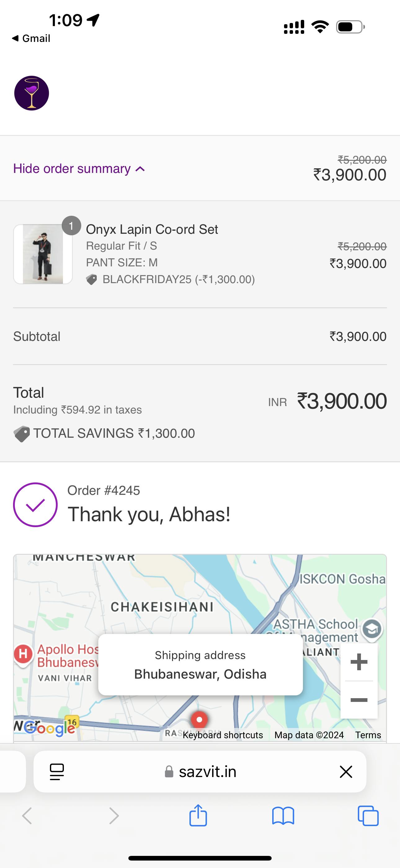Click the red shipping location pin
This screenshot has width=400, height=868.
point(199,720)
